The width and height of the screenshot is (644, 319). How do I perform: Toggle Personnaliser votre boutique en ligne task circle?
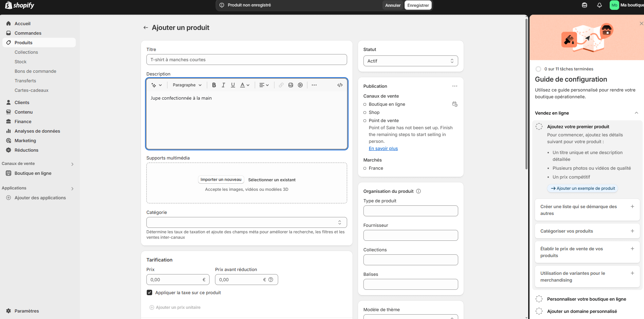pyautogui.click(x=539, y=299)
